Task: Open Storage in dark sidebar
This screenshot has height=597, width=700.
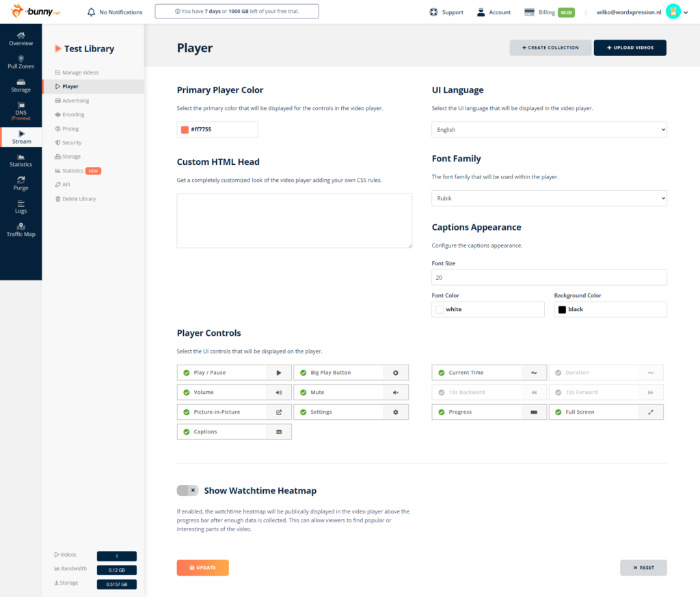Action: [21, 85]
